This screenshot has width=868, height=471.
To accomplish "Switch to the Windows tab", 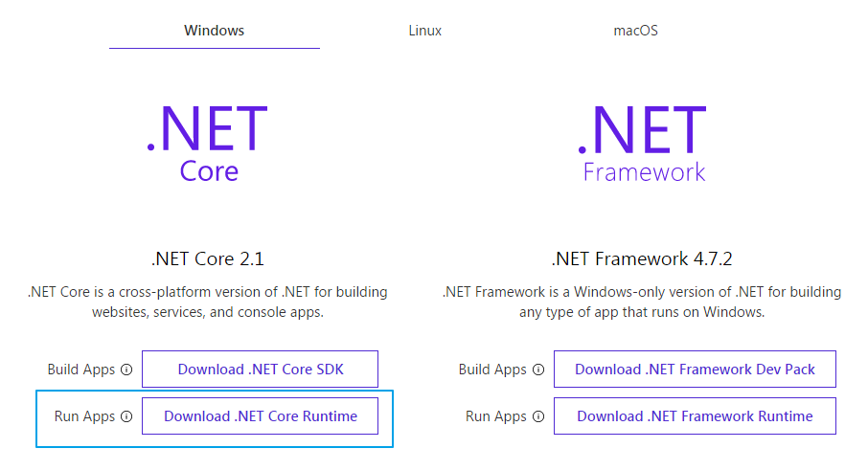I will tap(214, 31).
